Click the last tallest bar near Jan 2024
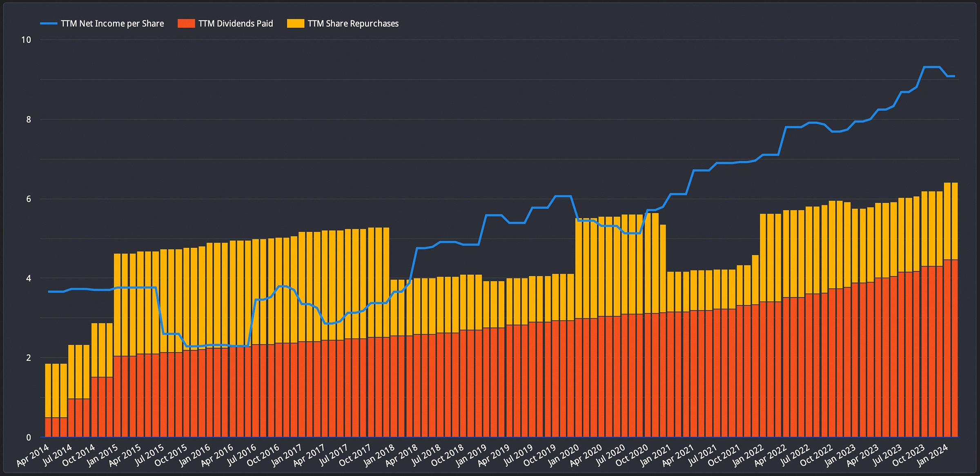The width and height of the screenshot is (980, 476). (x=955, y=310)
